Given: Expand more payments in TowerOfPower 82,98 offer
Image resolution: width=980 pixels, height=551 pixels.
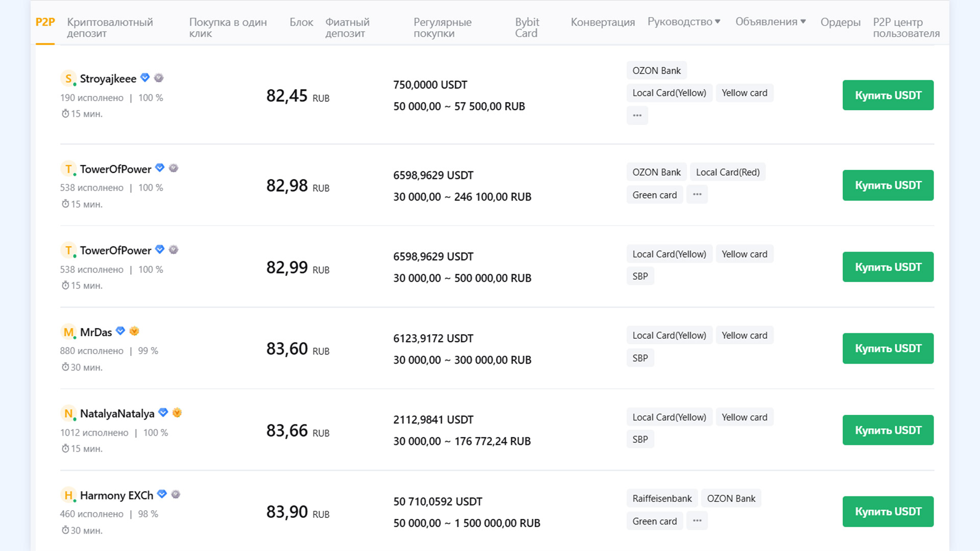Looking at the screenshot, I should 697,194.
